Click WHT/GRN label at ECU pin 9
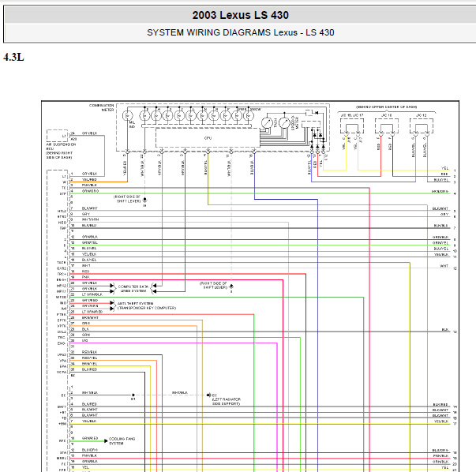 [x=90, y=219]
